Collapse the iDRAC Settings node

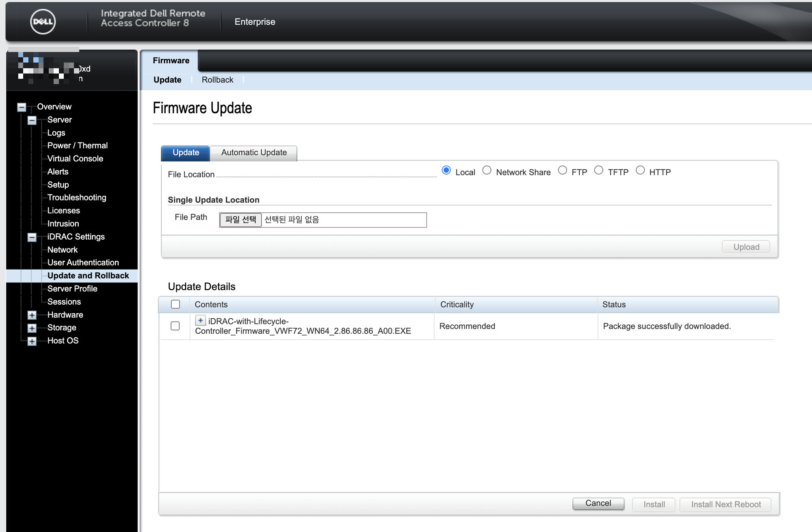pyautogui.click(x=32, y=237)
